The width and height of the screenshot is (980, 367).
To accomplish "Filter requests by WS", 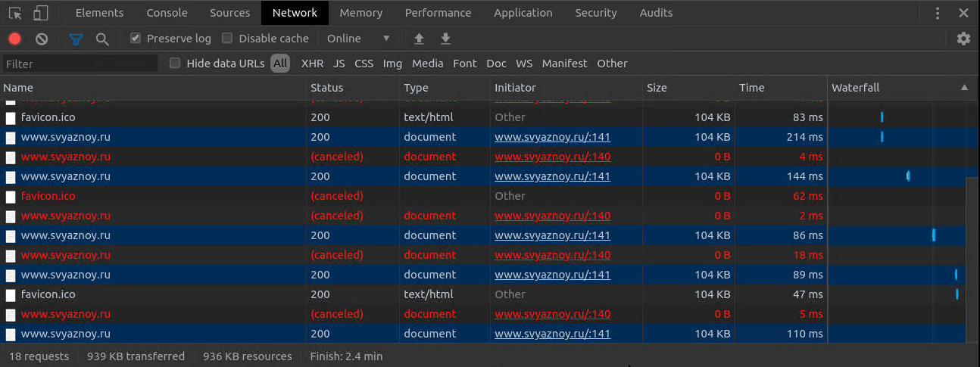I will pos(524,64).
